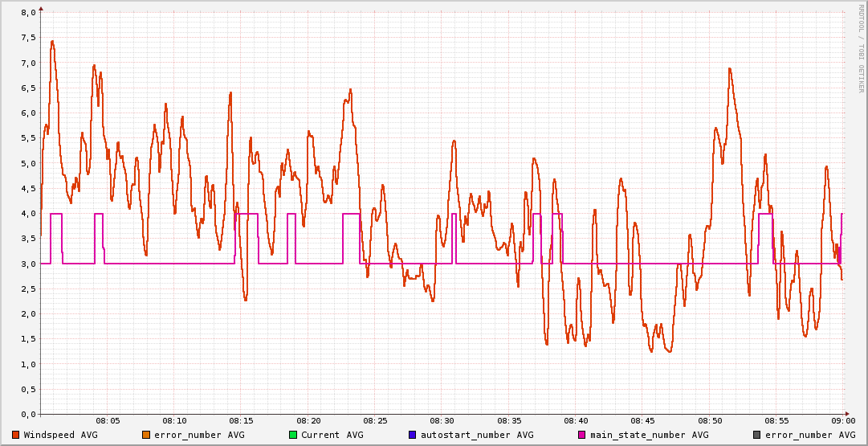
Task: Click the blue autostart_number legend swatch
Action: (x=413, y=435)
